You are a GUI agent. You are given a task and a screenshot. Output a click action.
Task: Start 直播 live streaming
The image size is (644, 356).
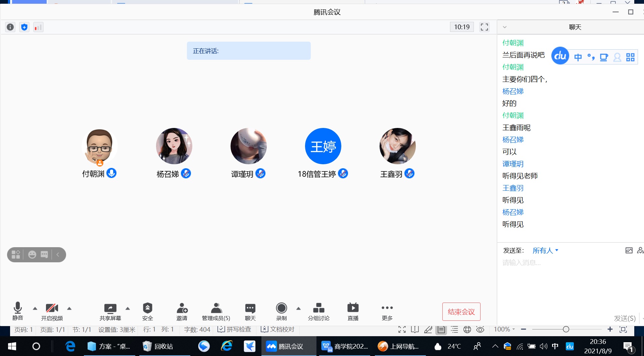(x=353, y=311)
